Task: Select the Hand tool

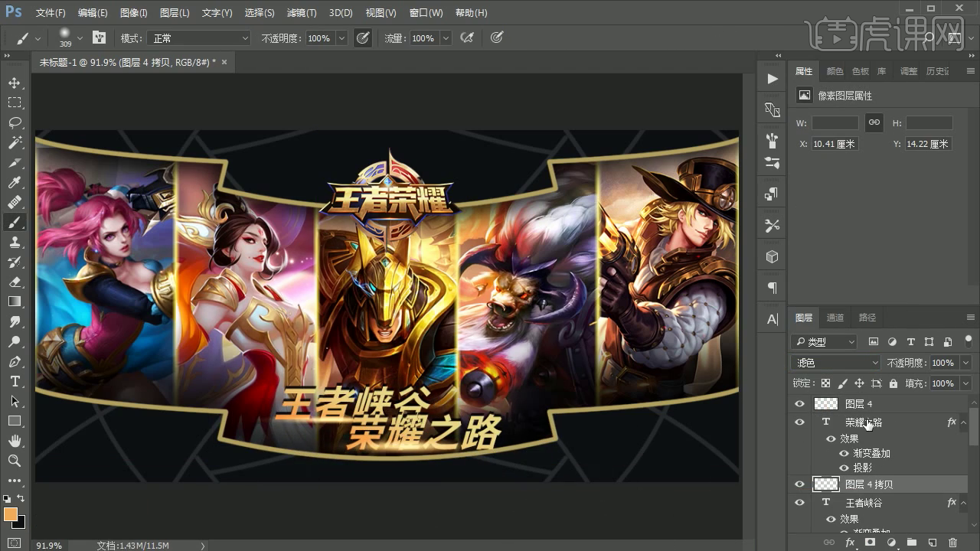Action: tap(14, 441)
